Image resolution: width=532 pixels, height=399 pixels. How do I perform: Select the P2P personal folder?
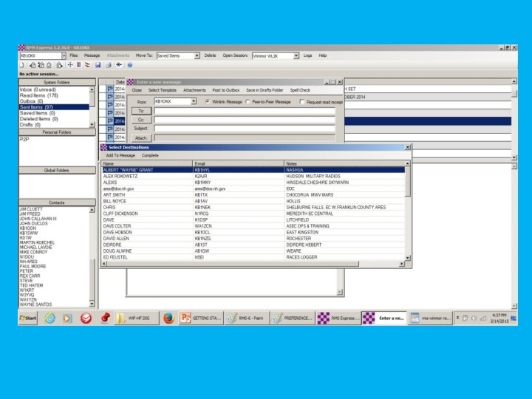tap(24, 139)
